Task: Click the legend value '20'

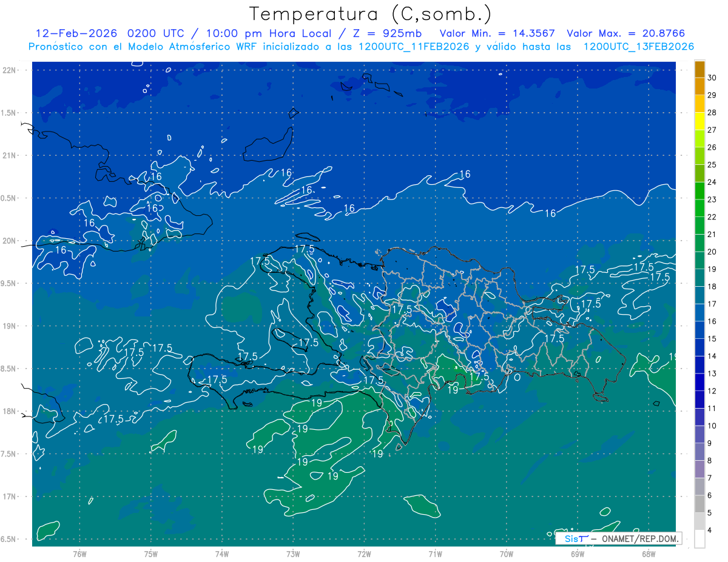Action: click(712, 252)
